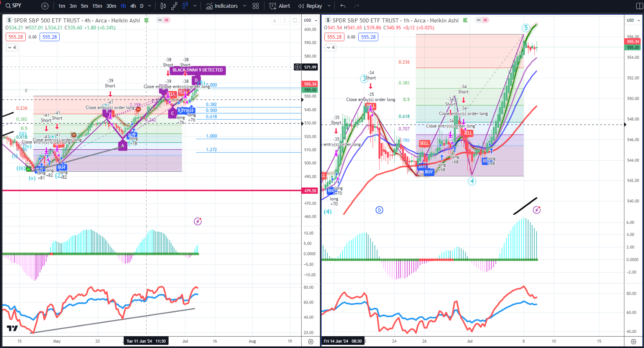
Task: Maximize the 4h chart pane
Action: click(295, 20)
